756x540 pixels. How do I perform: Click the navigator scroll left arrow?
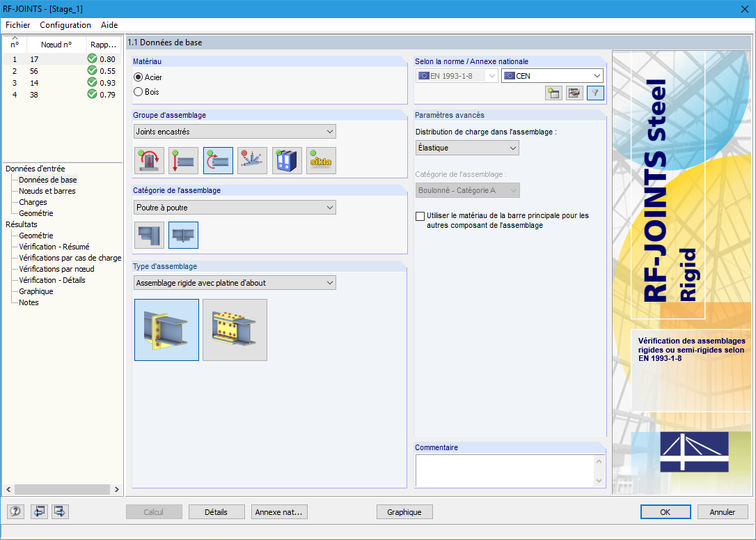[8, 489]
